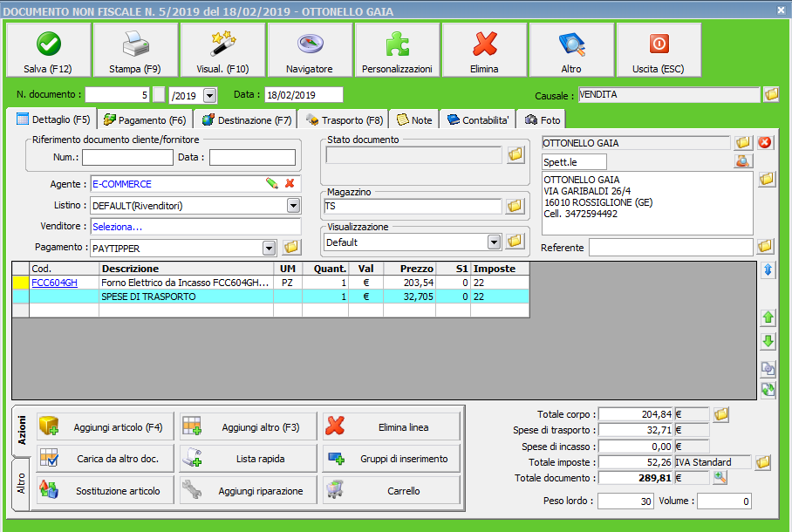
Task: Open the Visual. (F10) preview
Action: pos(222,50)
